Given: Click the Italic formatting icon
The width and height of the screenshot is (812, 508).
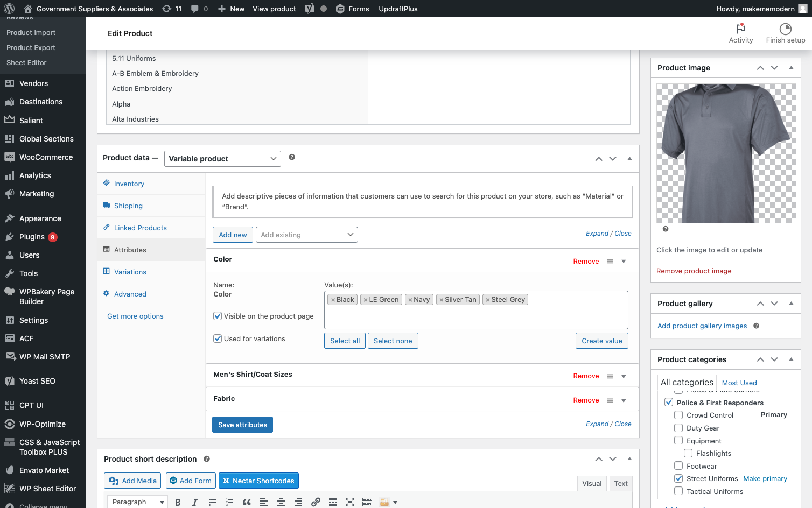Looking at the screenshot, I should [195, 502].
